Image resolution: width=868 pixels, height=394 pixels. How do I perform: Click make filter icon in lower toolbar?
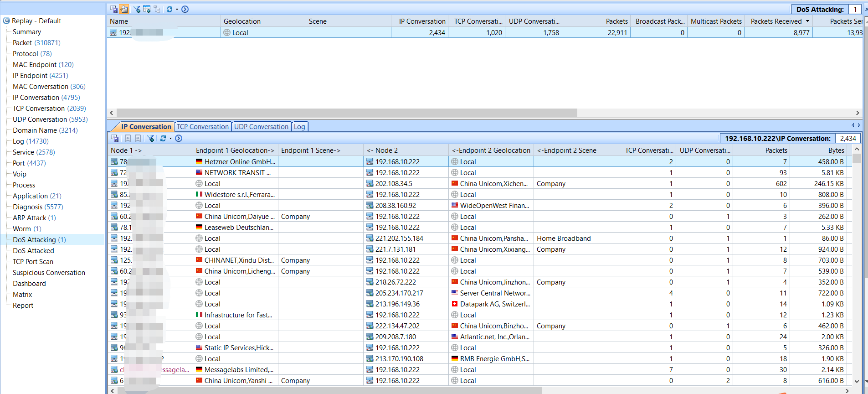pos(151,138)
